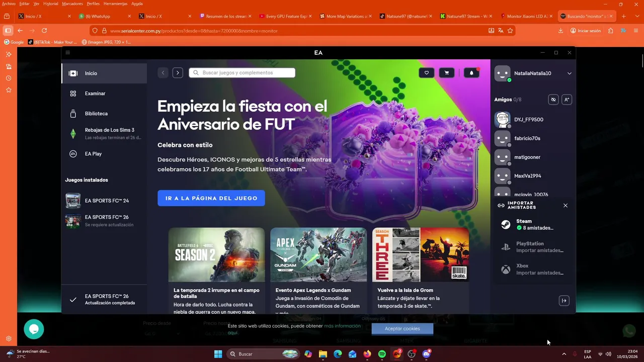Select EA SPORTS FC 24 installed game
644x362 pixels.
[104, 201]
